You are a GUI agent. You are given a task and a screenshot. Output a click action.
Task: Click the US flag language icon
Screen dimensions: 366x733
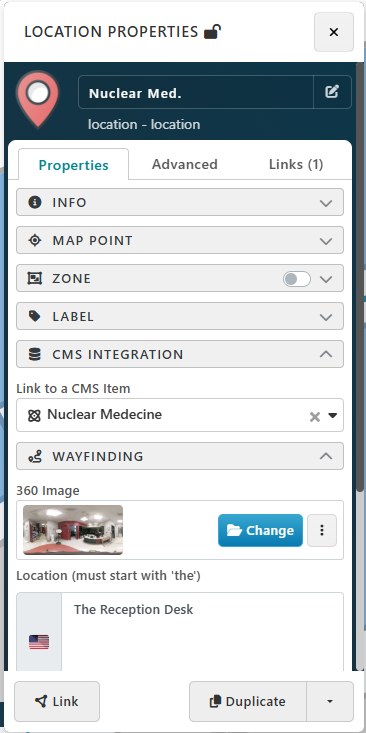(x=39, y=642)
